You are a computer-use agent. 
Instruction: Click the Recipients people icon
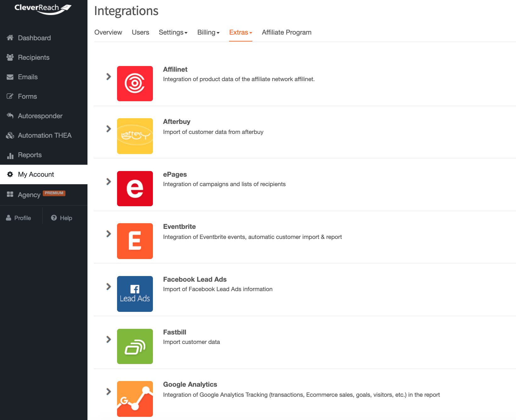coord(10,57)
